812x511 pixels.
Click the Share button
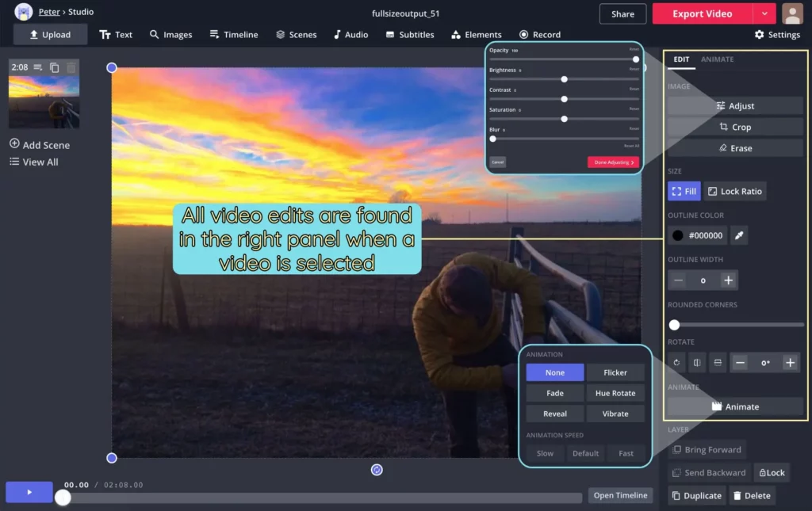point(622,13)
